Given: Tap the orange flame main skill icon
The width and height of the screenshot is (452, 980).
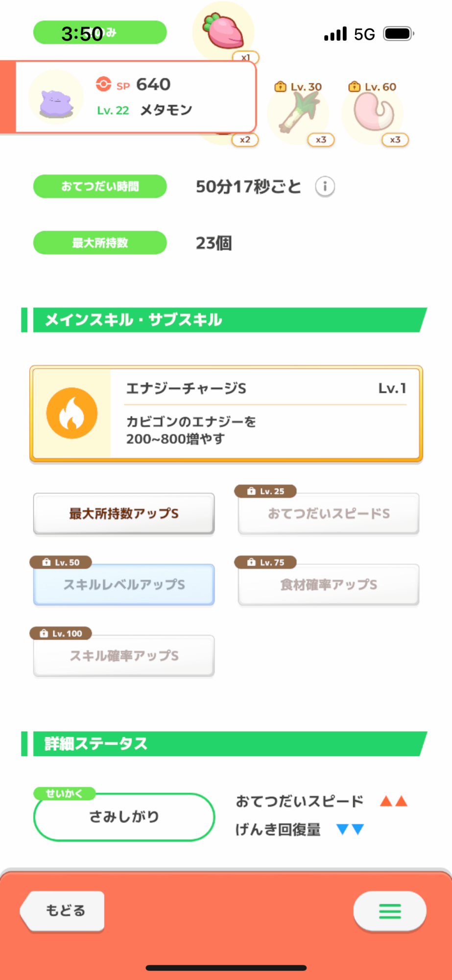Looking at the screenshot, I should pos(72,413).
